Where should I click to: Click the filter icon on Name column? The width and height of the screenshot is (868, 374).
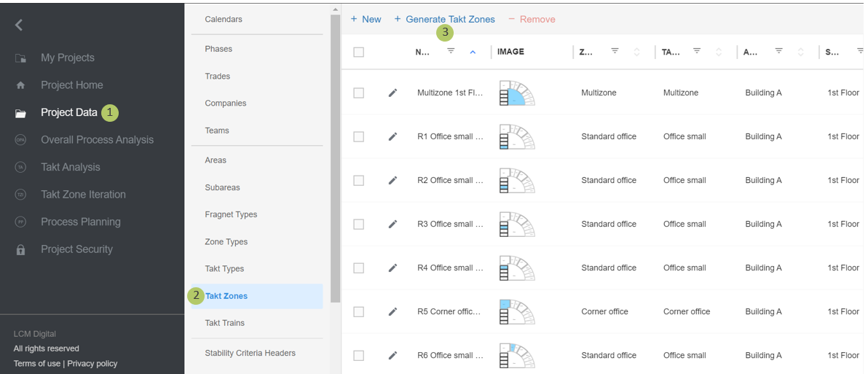[x=451, y=51]
